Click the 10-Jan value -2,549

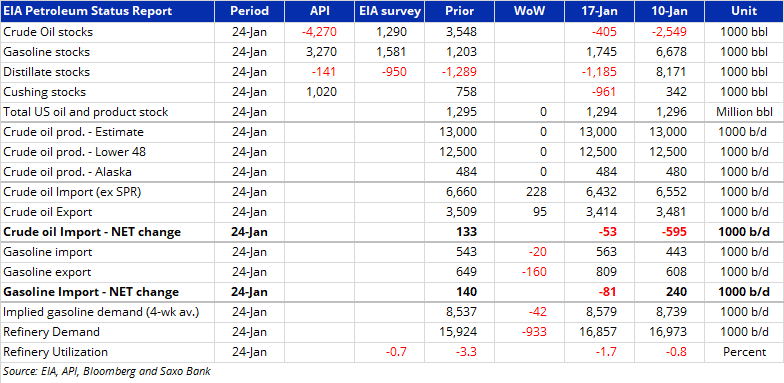(669, 32)
